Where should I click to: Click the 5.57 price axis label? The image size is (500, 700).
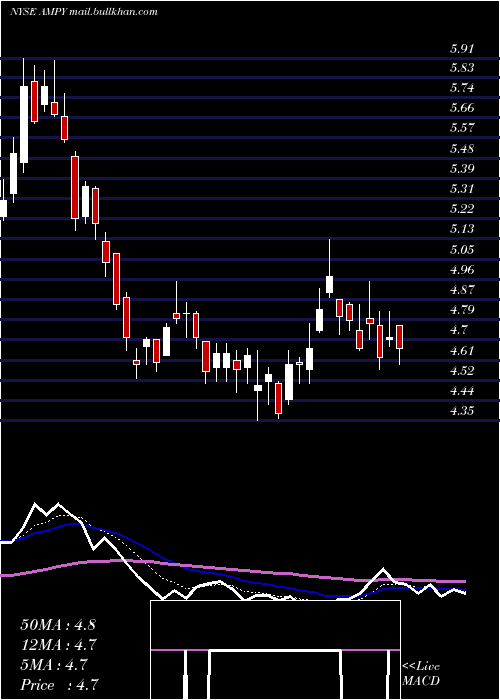(462, 128)
